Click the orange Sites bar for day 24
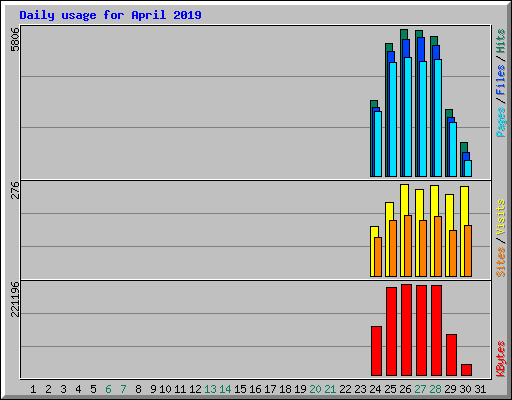This screenshot has width=512, height=400. 378,257
